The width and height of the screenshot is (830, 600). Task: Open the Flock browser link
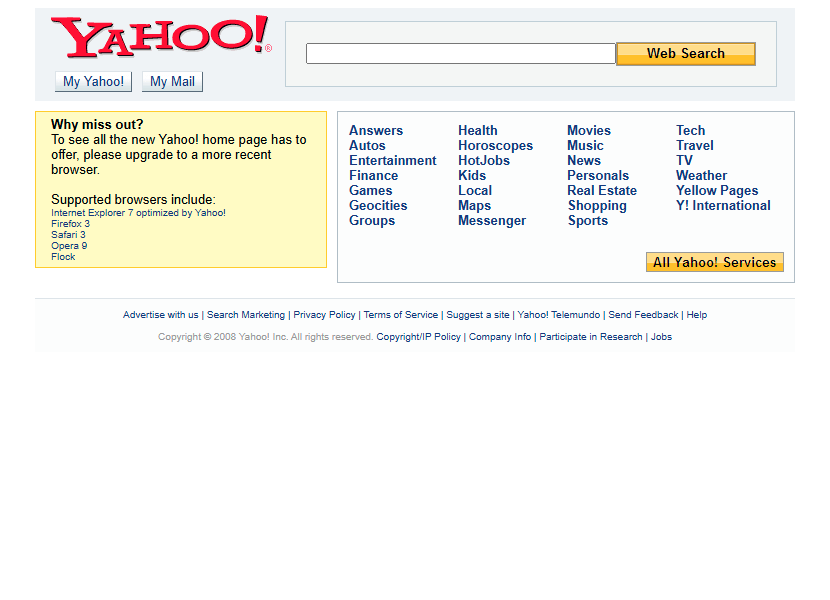pyautogui.click(x=63, y=257)
